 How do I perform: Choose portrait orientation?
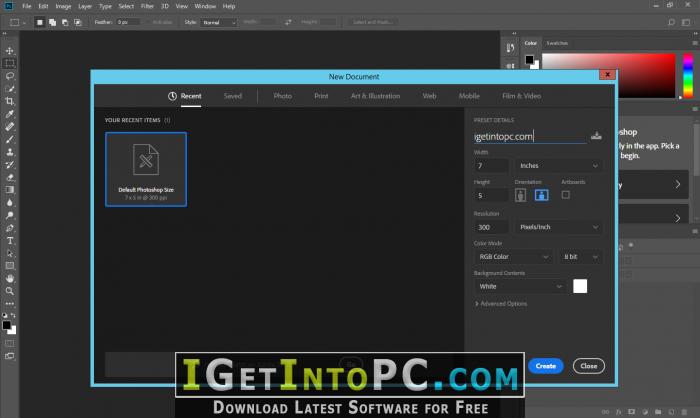(x=520, y=195)
